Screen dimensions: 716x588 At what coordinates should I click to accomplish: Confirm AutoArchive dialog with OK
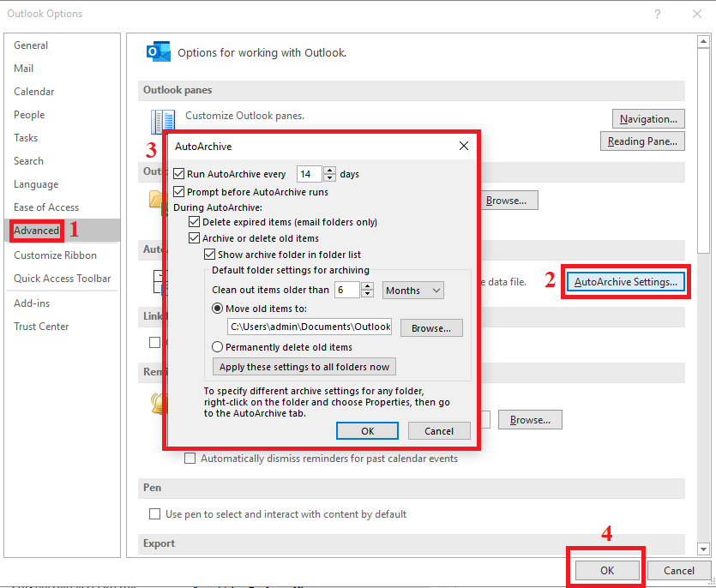click(367, 431)
